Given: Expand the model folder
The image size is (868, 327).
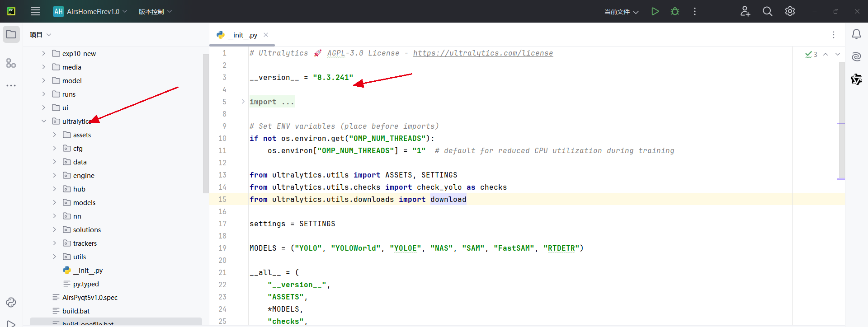Looking at the screenshot, I should point(43,80).
